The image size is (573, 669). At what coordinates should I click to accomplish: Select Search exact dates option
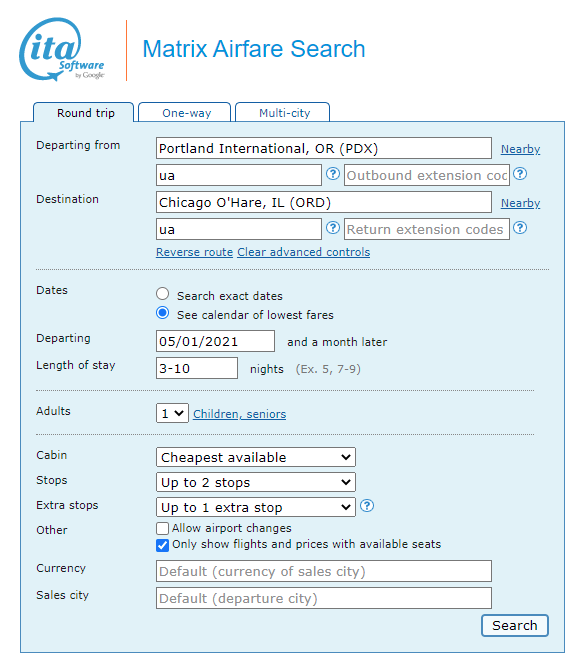163,294
